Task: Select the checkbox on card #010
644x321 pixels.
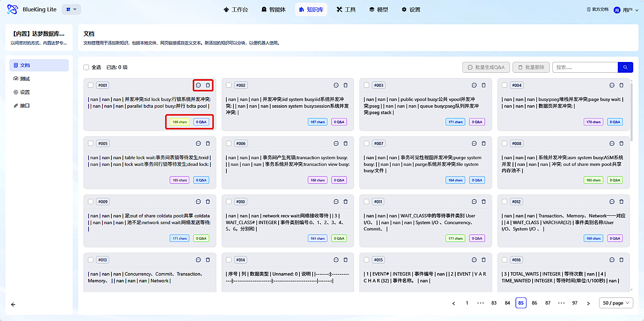Action: (229, 202)
